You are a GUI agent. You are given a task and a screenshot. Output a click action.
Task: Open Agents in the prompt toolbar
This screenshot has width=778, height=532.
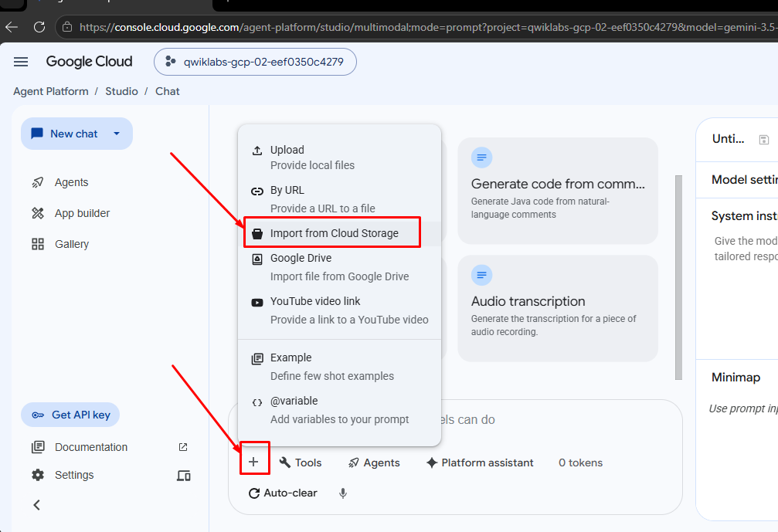pos(374,463)
